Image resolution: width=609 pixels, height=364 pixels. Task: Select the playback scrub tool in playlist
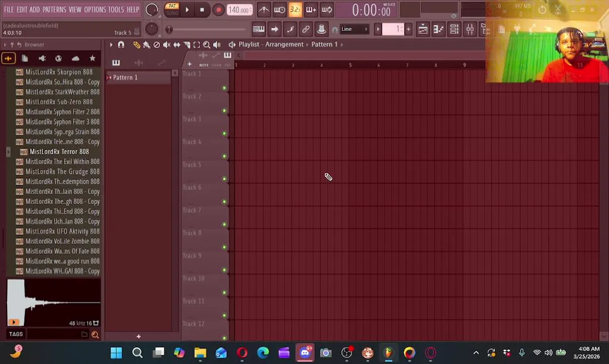[x=216, y=45]
